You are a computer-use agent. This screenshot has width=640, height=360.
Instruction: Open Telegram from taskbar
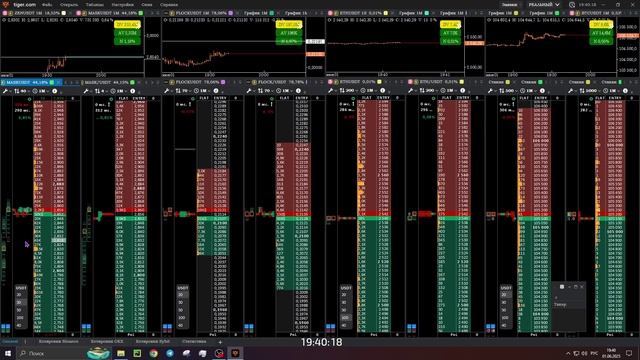pos(170,353)
